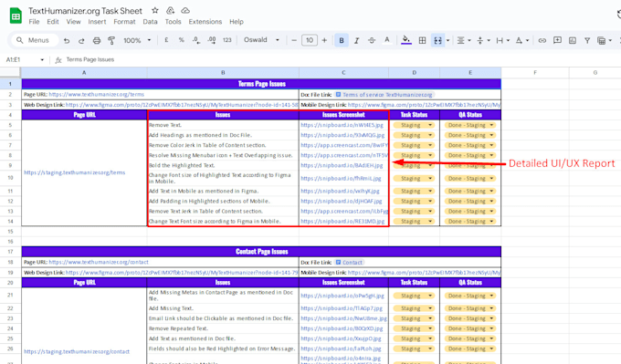This screenshot has height=364, width=621.
Task: Open the Format menu
Action: tap(124, 22)
